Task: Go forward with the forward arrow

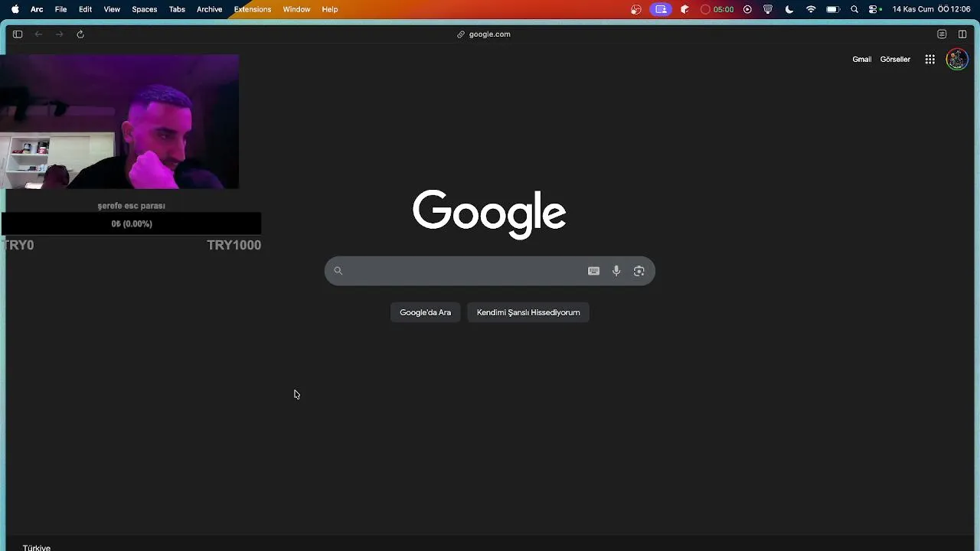Action: click(x=59, y=34)
